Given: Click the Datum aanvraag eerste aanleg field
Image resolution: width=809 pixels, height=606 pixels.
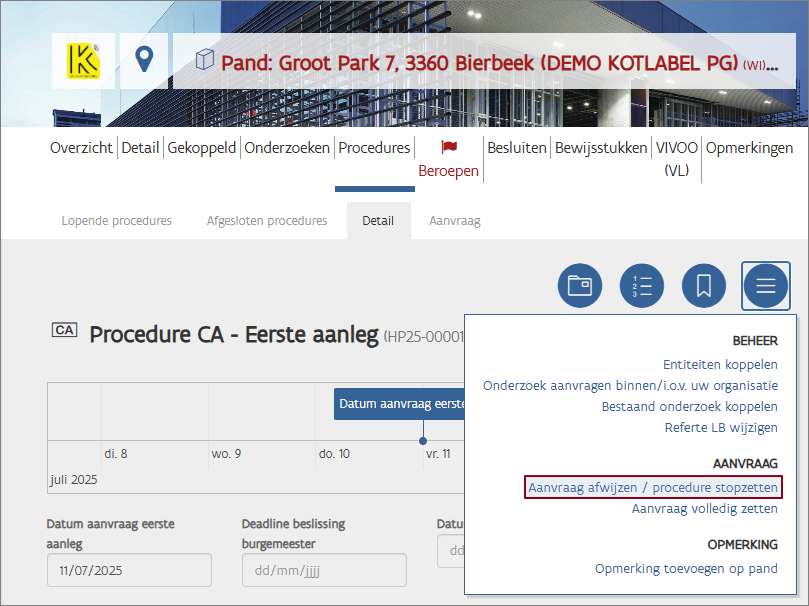Looking at the screenshot, I should tap(129, 570).
